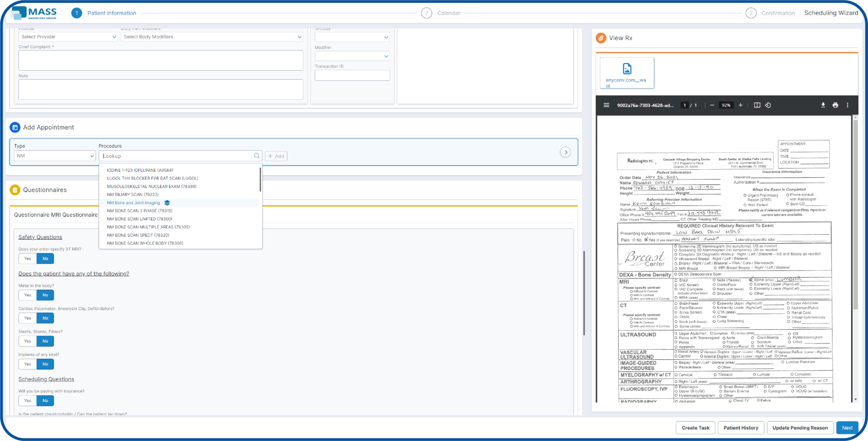This screenshot has width=868, height=441.
Task: Open Patient History
Action: click(x=740, y=428)
